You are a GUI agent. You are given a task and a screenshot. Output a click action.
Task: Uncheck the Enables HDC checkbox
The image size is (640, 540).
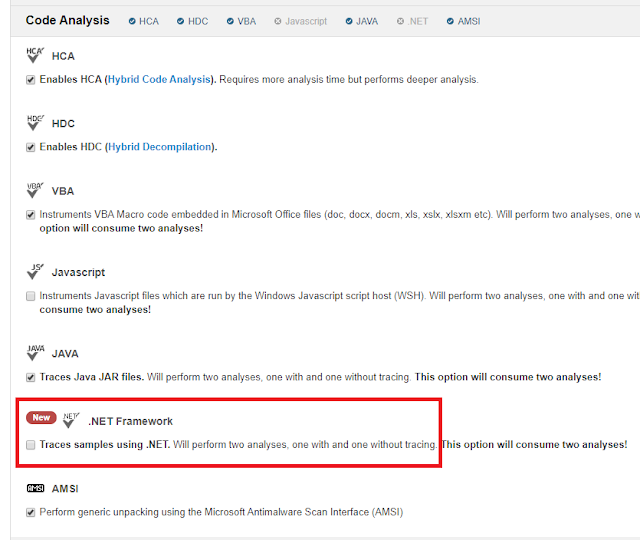pyautogui.click(x=31, y=147)
